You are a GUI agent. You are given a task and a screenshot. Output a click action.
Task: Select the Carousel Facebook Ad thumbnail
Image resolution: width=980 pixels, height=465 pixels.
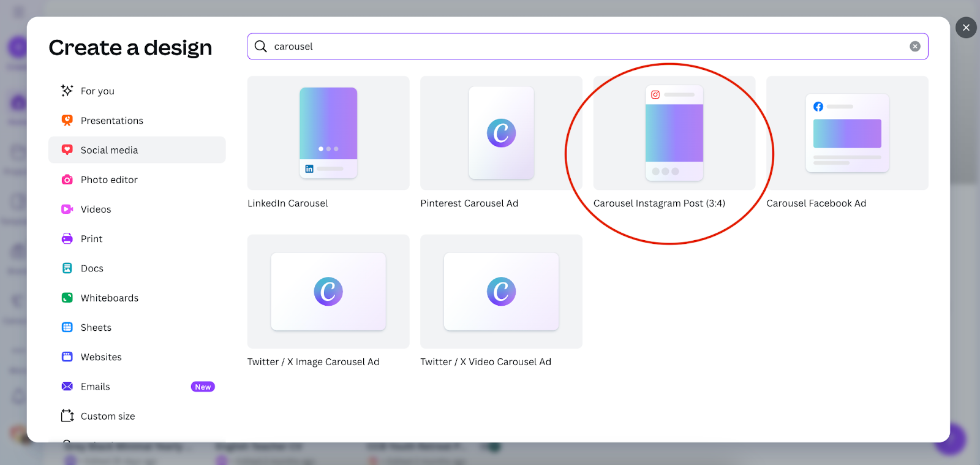click(x=847, y=133)
